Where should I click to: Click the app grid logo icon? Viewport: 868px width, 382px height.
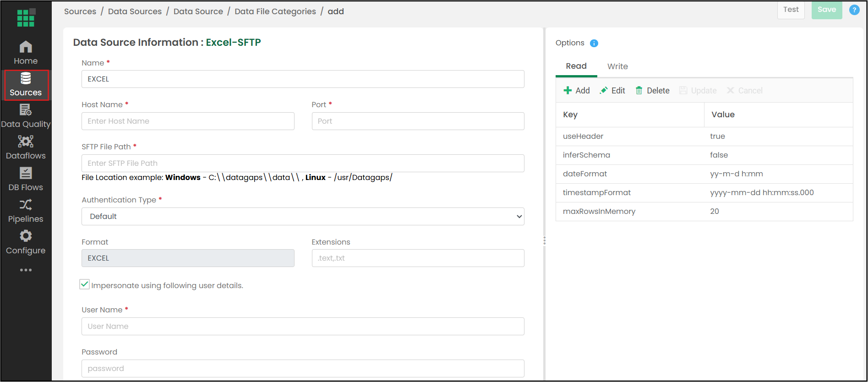pos(26,17)
